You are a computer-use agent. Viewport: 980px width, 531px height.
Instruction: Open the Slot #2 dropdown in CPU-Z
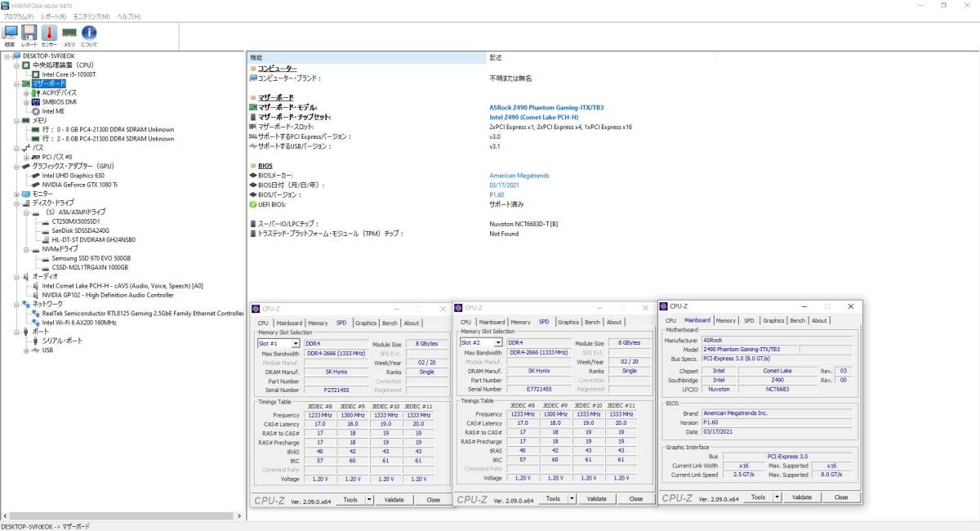coord(498,343)
